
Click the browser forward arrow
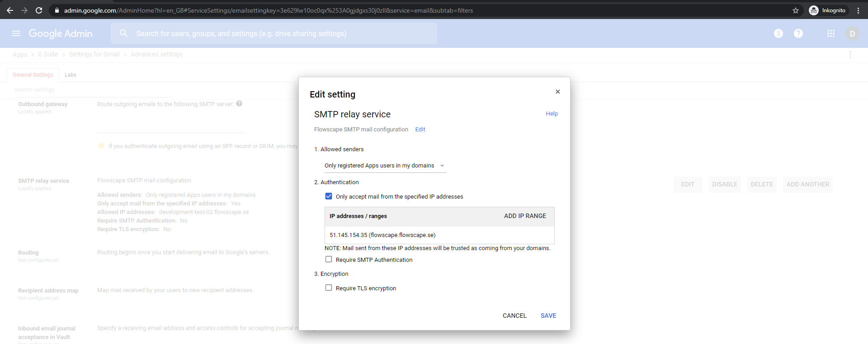coord(24,10)
